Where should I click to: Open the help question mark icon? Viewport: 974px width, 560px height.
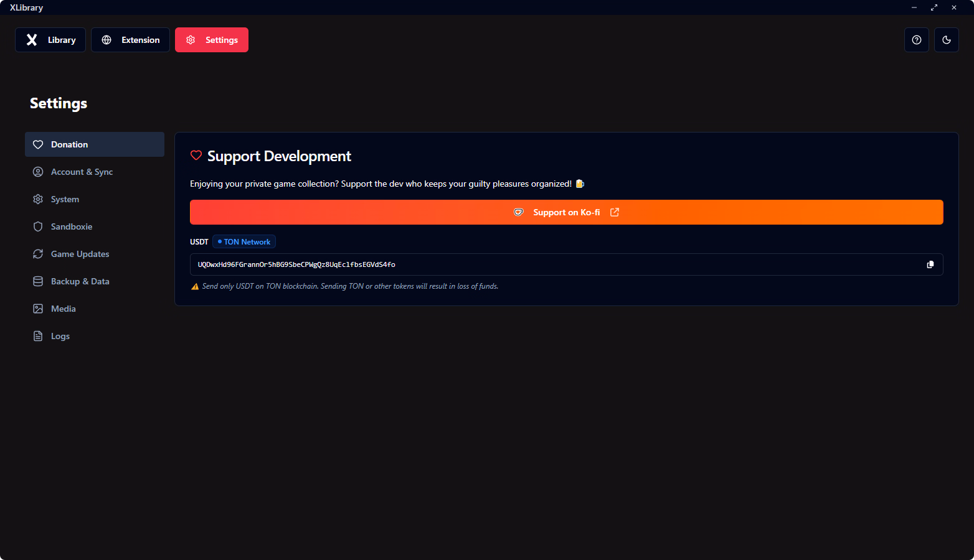(x=916, y=40)
